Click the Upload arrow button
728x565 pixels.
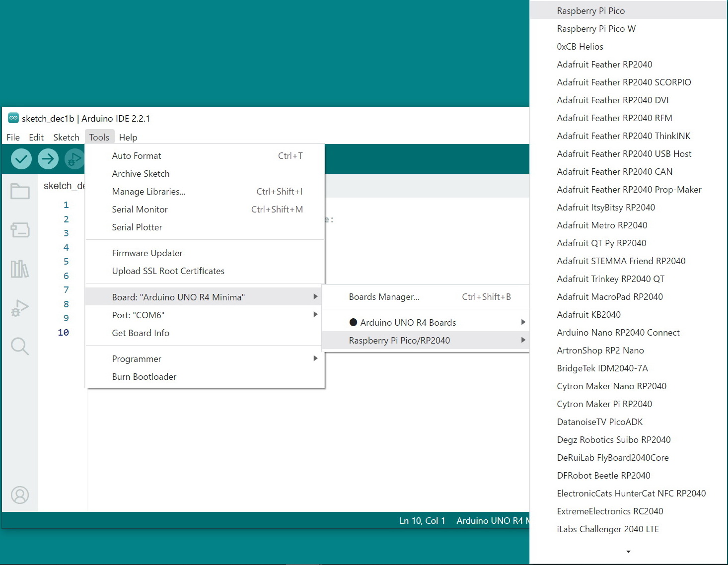point(48,159)
